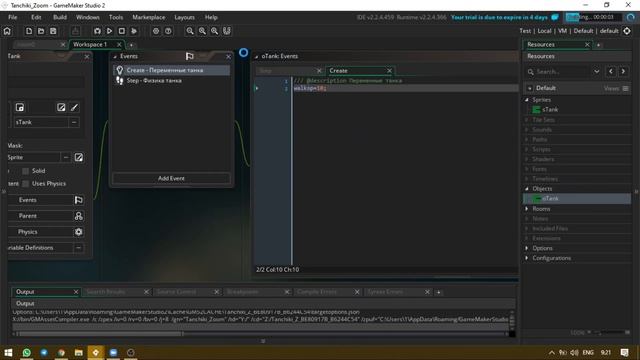Open the Build menu
This screenshot has height=360, width=640.
(60, 17)
